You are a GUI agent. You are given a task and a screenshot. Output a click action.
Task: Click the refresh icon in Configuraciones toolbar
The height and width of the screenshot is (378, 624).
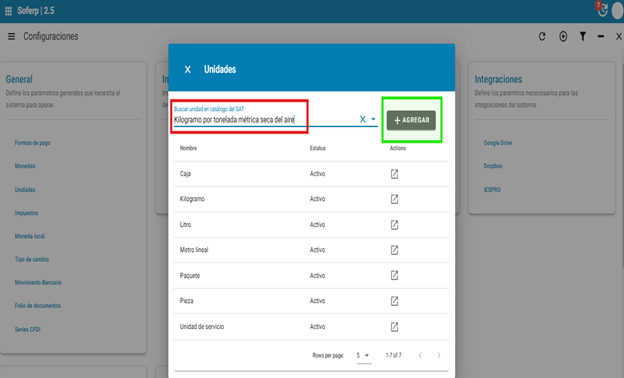[542, 37]
